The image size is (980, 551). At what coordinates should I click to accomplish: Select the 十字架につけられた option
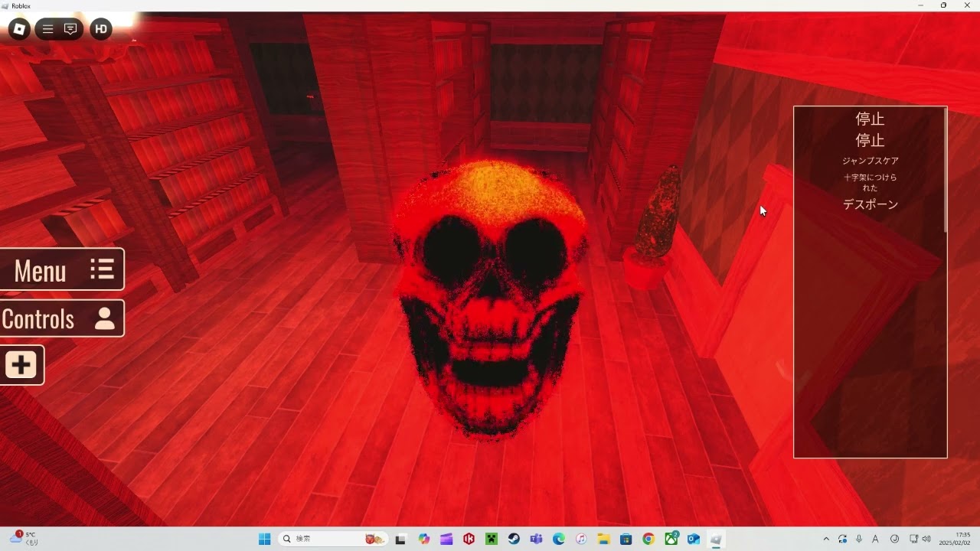[x=871, y=182]
